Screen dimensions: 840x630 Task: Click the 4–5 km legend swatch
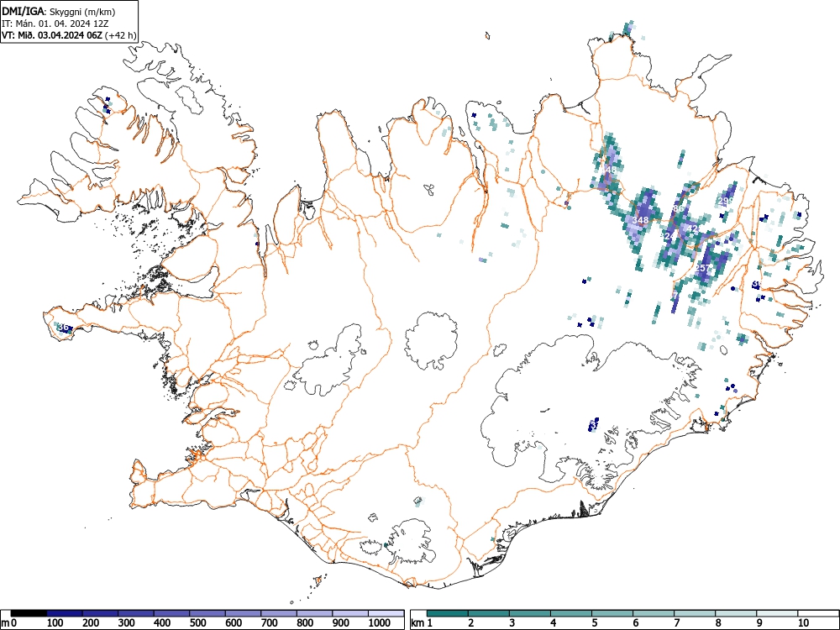pos(571,613)
